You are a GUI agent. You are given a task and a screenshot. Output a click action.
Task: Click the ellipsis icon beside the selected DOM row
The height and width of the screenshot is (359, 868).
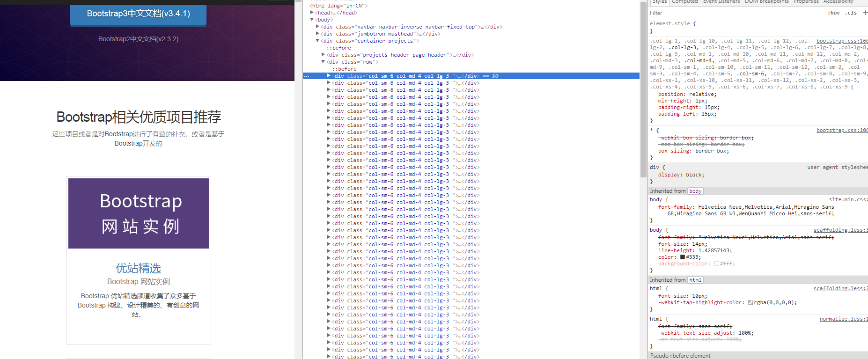306,76
